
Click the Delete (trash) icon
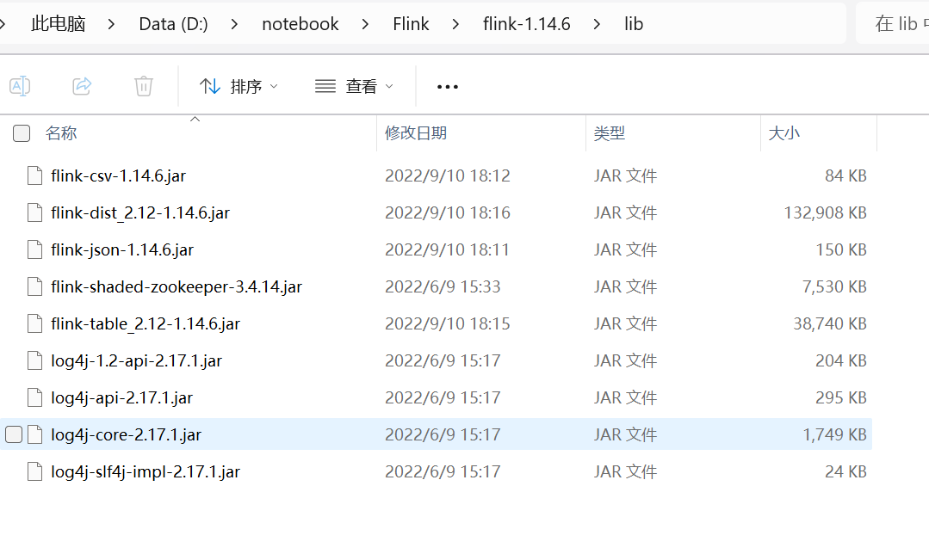click(143, 86)
